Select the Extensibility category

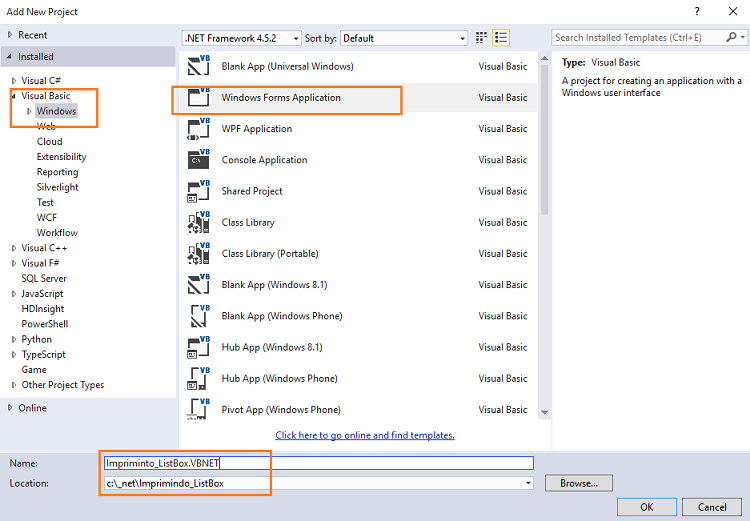[61, 157]
